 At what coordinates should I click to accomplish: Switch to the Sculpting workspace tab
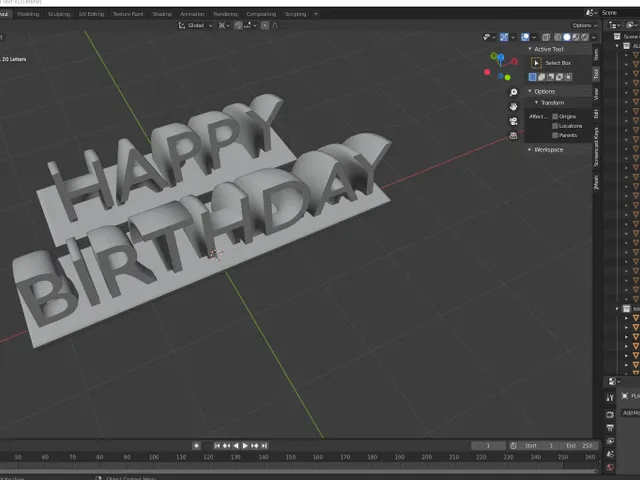point(59,14)
